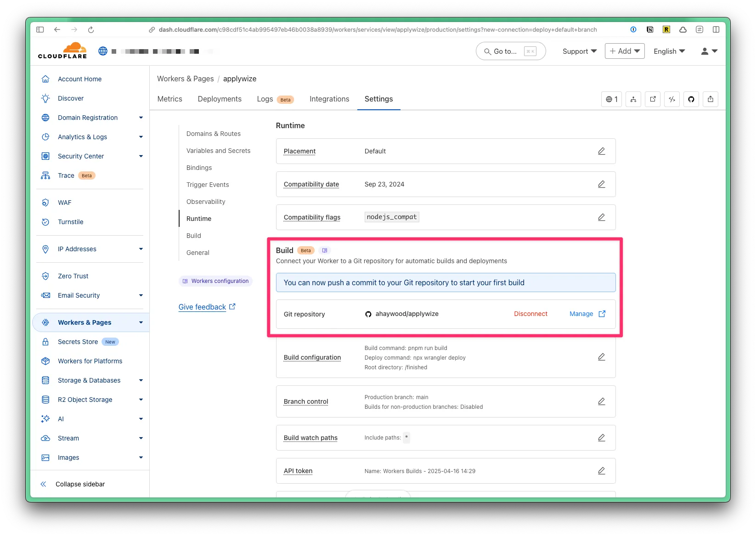Switch to the Deployments tab
756x536 pixels.
point(220,99)
